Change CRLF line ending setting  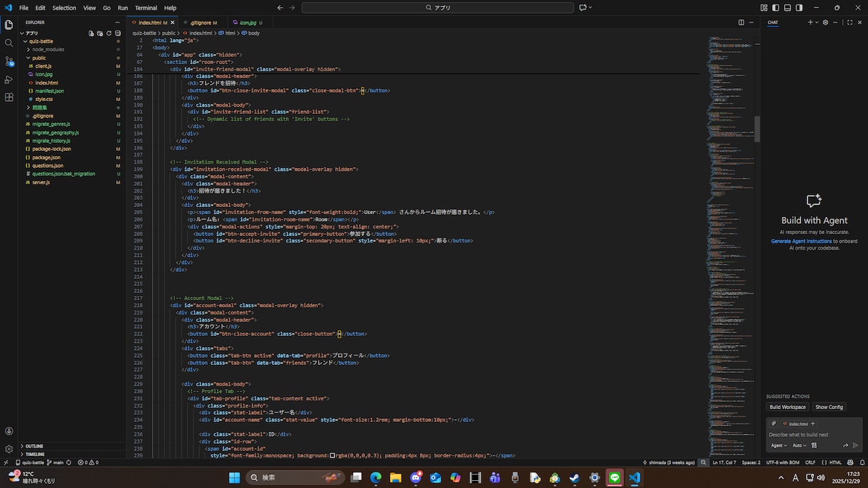tap(810, 462)
